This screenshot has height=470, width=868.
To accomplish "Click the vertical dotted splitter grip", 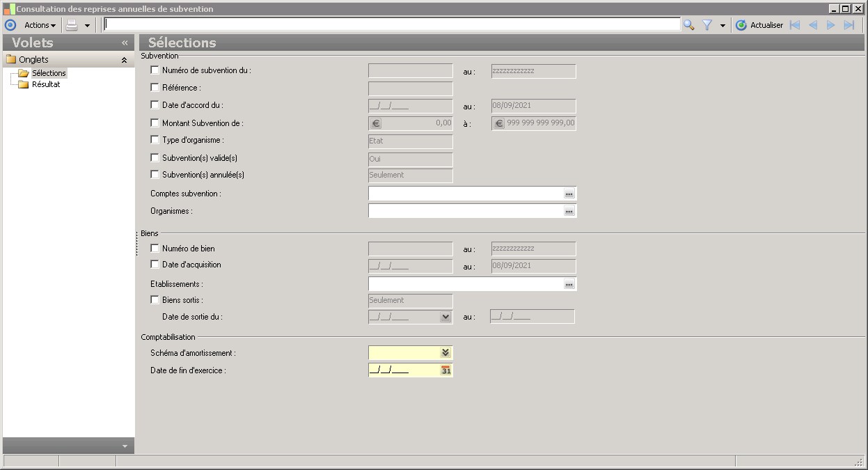I will (x=137, y=244).
